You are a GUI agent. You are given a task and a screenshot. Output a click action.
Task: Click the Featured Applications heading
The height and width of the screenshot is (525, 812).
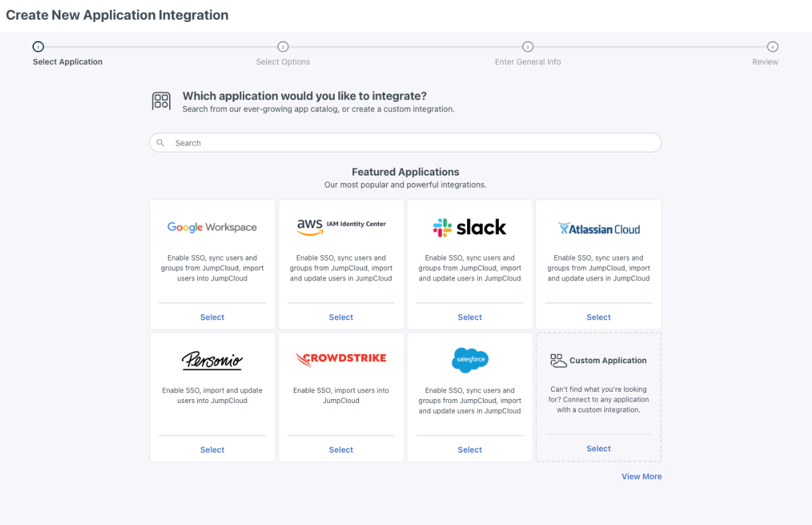click(x=405, y=172)
